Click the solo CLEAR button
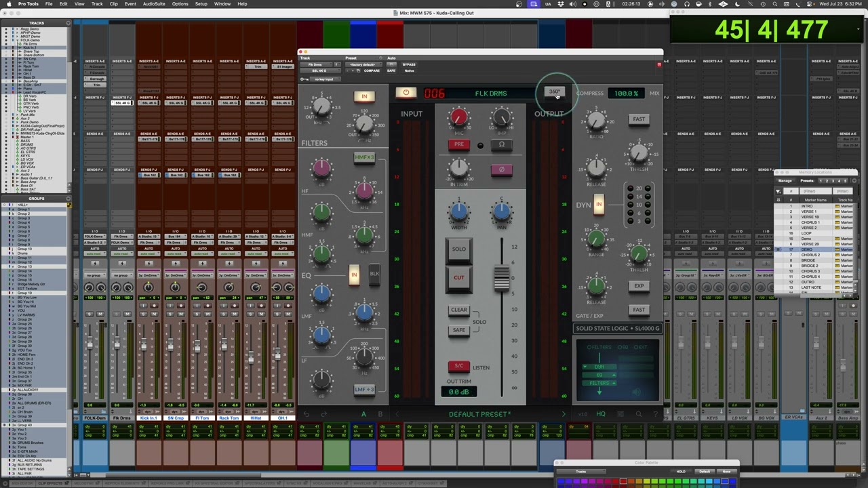Viewport: 868px width, 488px height. (x=459, y=310)
